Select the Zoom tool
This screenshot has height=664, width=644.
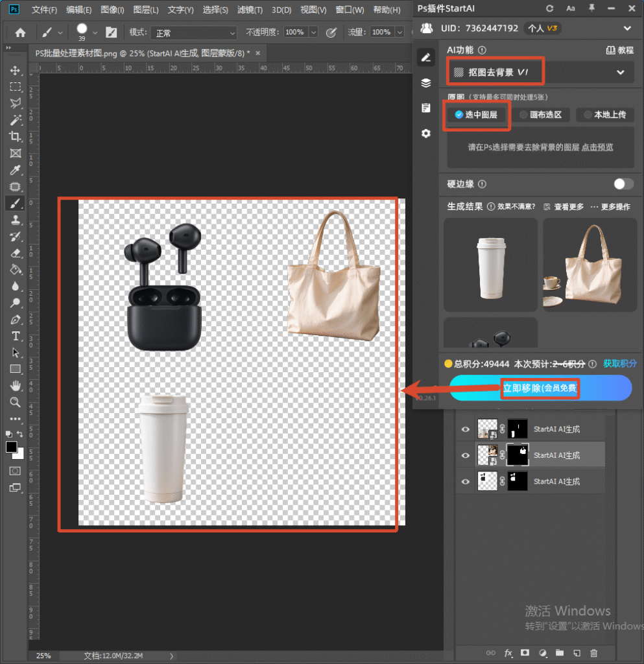[16, 402]
